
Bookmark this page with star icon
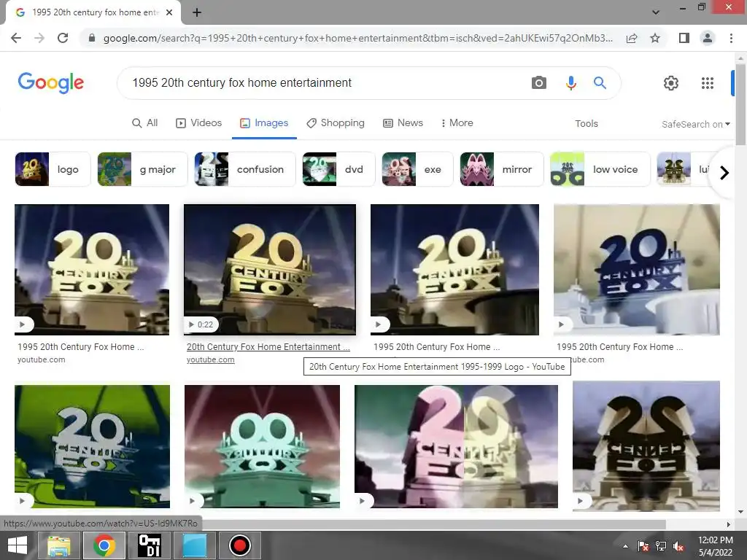coord(655,38)
